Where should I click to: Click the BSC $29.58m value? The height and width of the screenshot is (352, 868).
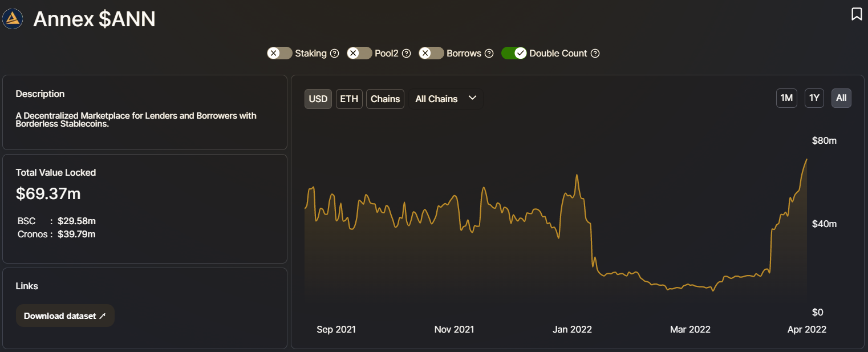(x=76, y=221)
